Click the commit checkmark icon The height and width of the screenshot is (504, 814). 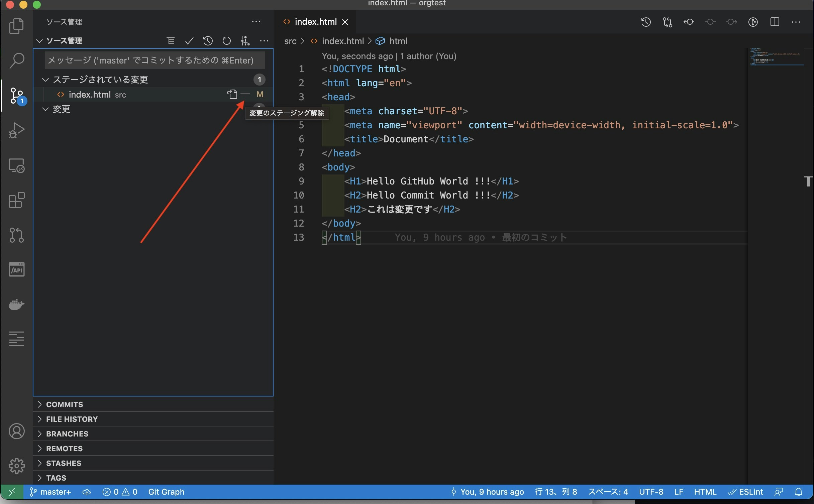189,41
